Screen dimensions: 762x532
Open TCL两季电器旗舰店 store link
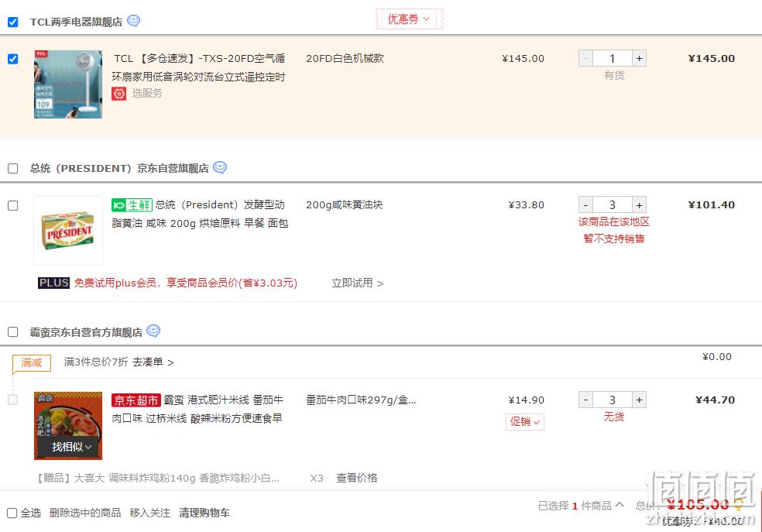pyautogui.click(x=76, y=22)
